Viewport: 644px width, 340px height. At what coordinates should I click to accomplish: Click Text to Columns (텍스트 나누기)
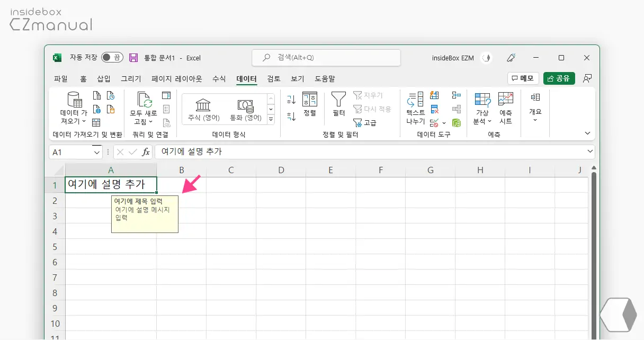416,109
